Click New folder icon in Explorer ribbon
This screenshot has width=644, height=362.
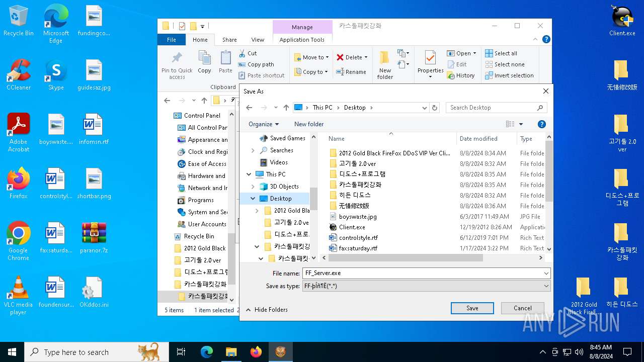pyautogui.click(x=385, y=65)
